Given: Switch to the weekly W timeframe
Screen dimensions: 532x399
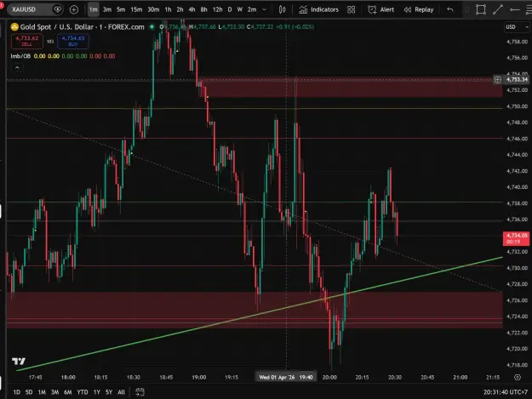Looking at the screenshot, I should point(240,9).
